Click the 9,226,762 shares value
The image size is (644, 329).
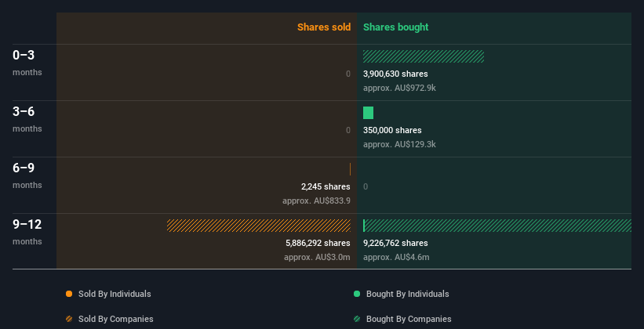(395, 243)
